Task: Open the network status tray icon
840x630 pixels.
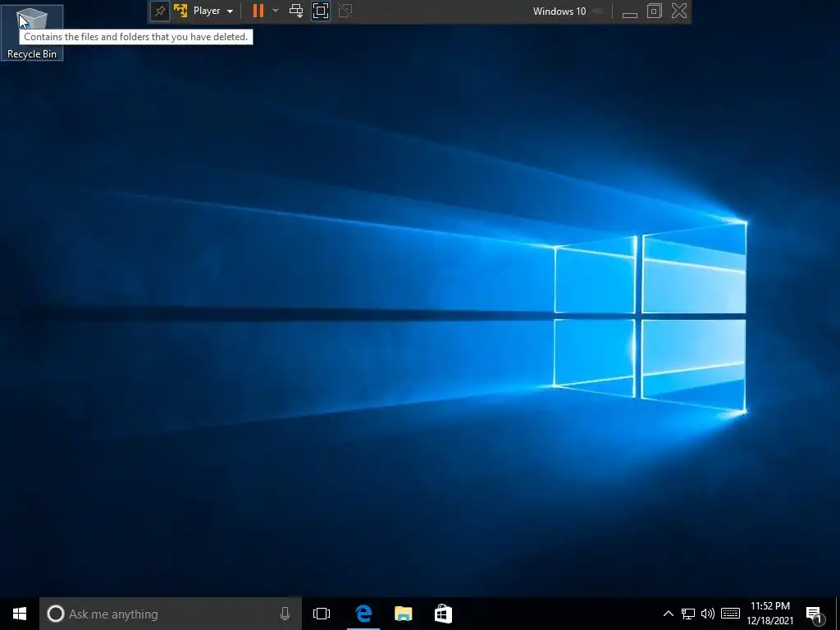Action: [x=688, y=614]
